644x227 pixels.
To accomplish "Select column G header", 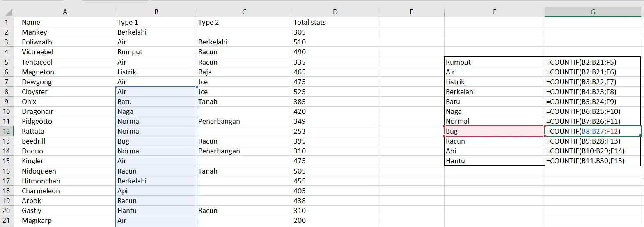I will tap(593, 12).
